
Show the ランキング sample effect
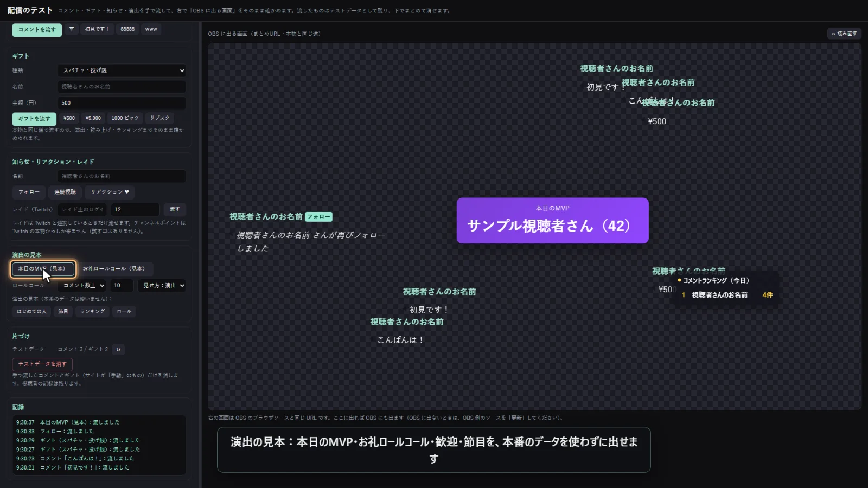pyautogui.click(x=93, y=311)
